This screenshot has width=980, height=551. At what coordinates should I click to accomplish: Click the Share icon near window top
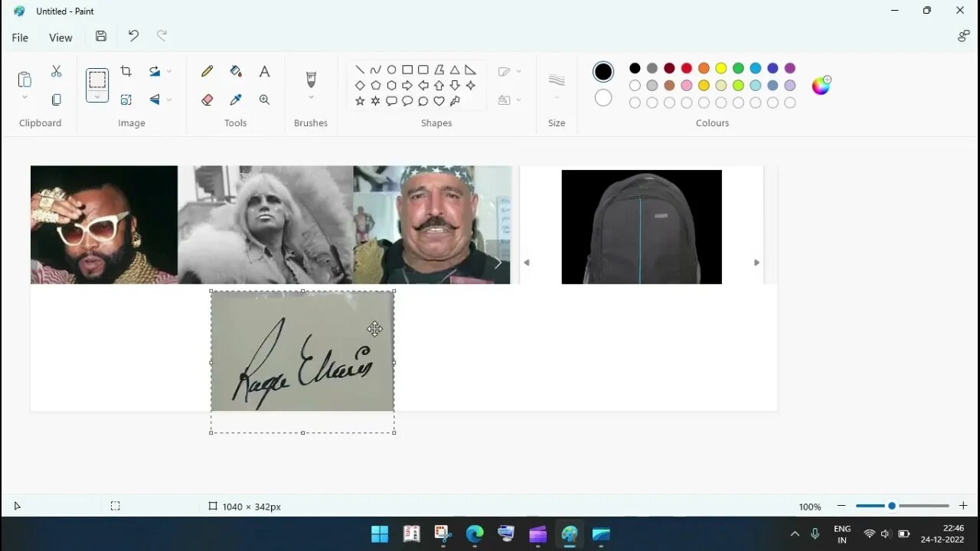tap(963, 36)
